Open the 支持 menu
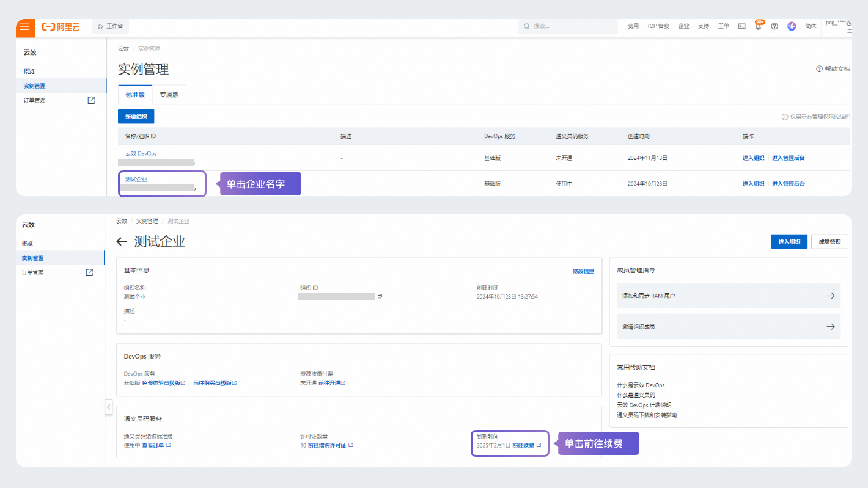The width and height of the screenshot is (868, 488). click(704, 27)
